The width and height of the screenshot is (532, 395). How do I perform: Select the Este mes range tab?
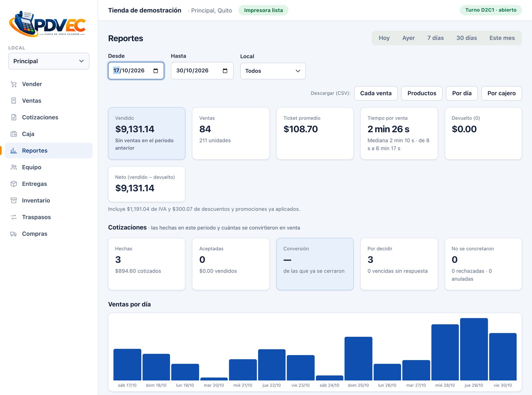[502, 38]
